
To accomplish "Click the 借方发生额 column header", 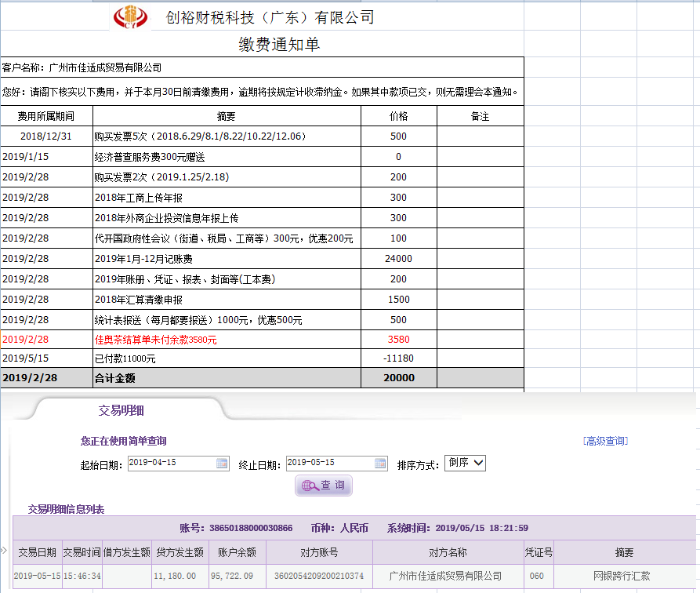I will (127, 552).
